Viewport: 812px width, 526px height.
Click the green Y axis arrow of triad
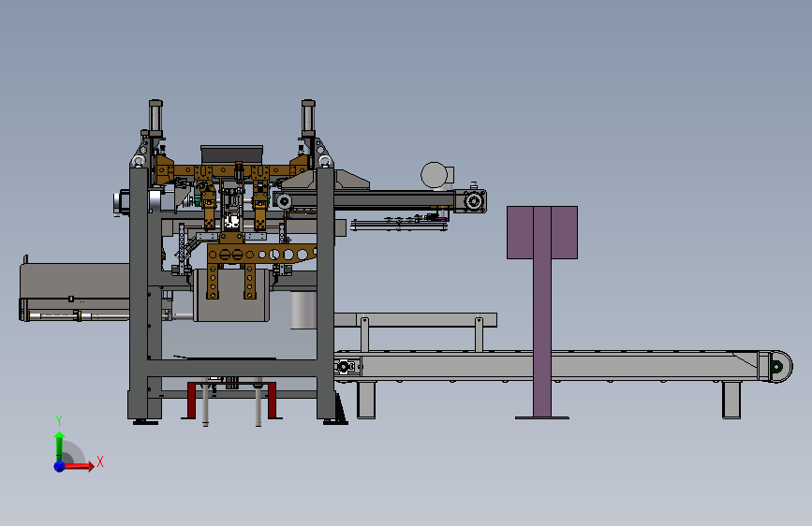tap(59, 446)
